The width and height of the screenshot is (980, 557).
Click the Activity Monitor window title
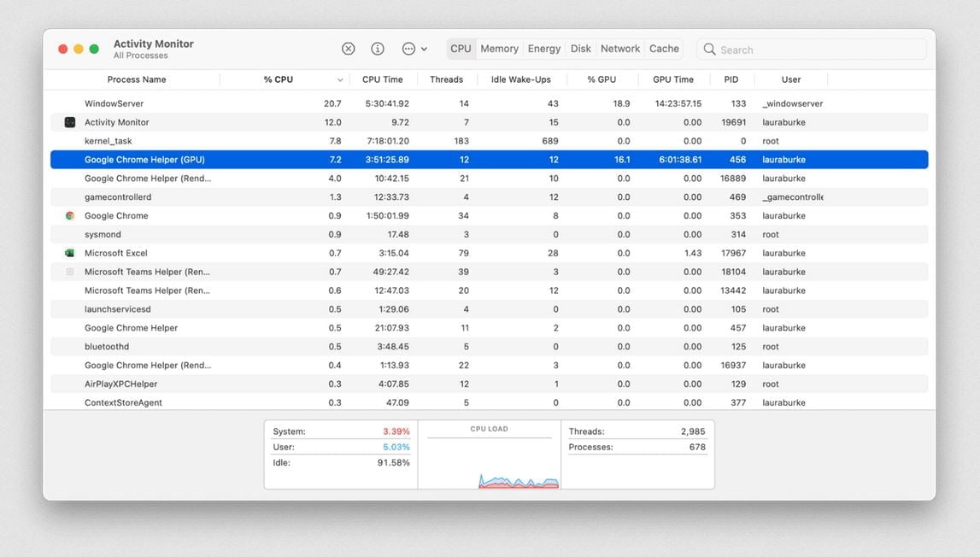[x=154, y=44]
